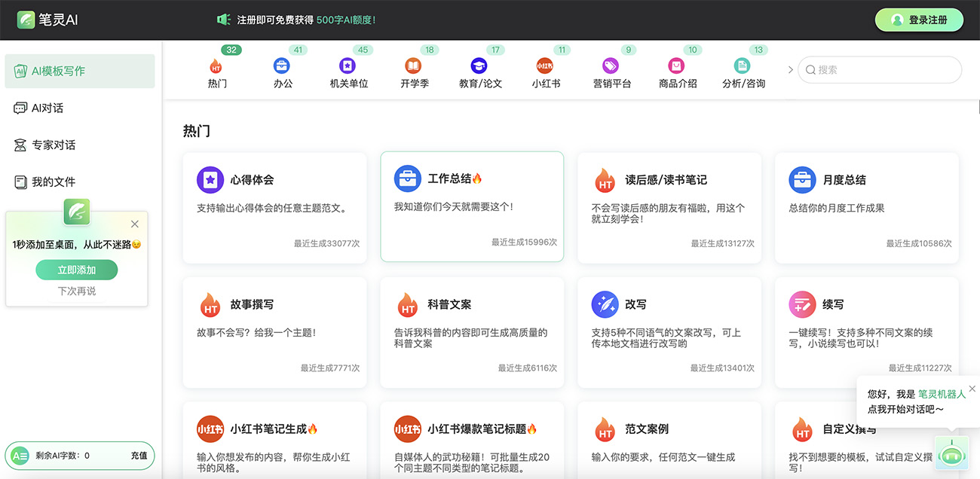This screenshot has width=980, height=479.
Task: Go to 我的文件 in the sidebar
Action: click(53, 182)
